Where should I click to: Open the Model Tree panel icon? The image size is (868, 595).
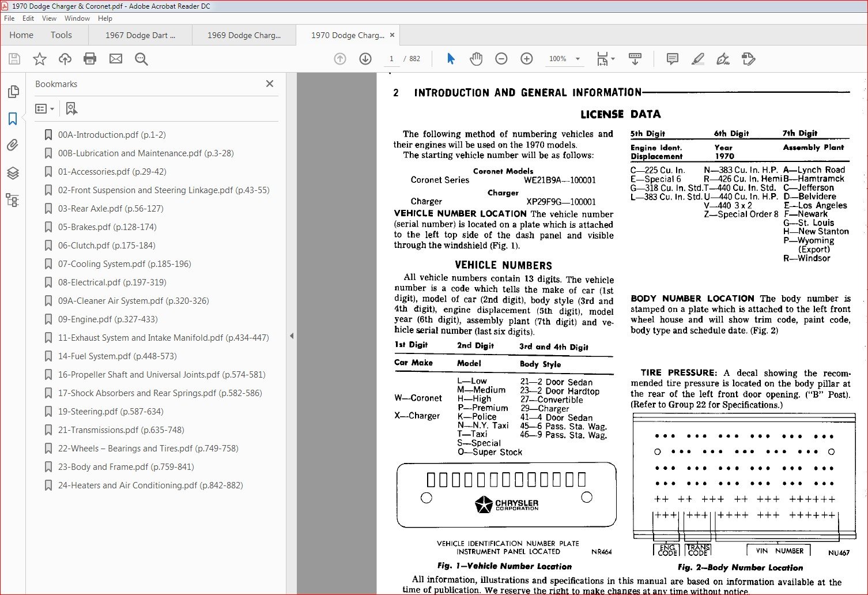[13, 200]
